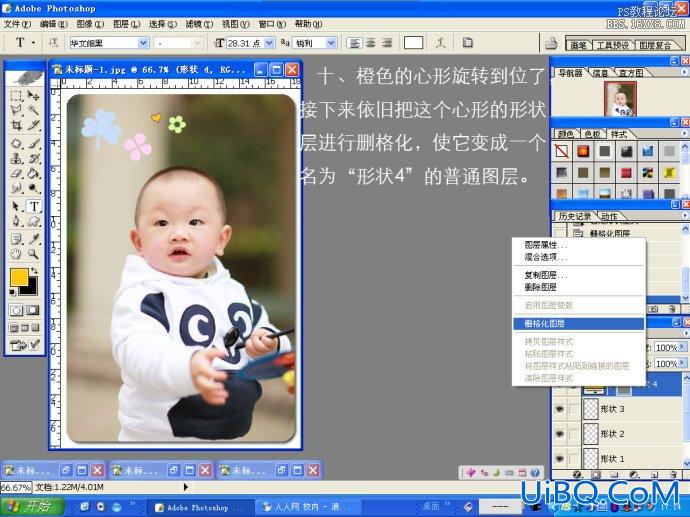The width and height of the screenshot is (690, 517).
Task: Select the Notes tool
Action: pos(16,239)
